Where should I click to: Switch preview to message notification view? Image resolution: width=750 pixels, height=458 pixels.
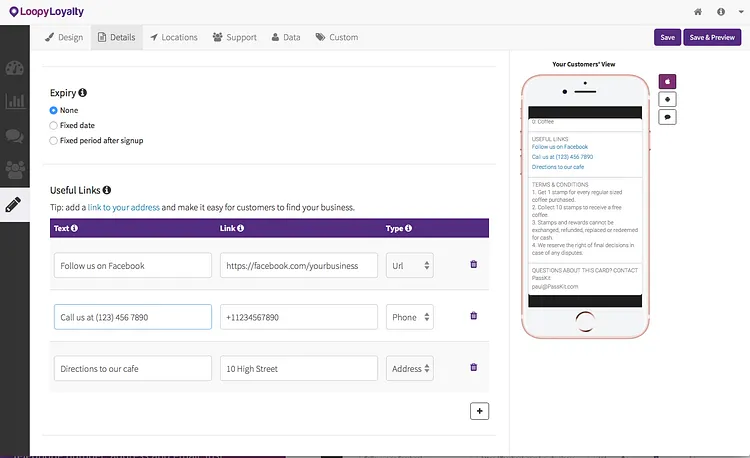coord(667,117)
